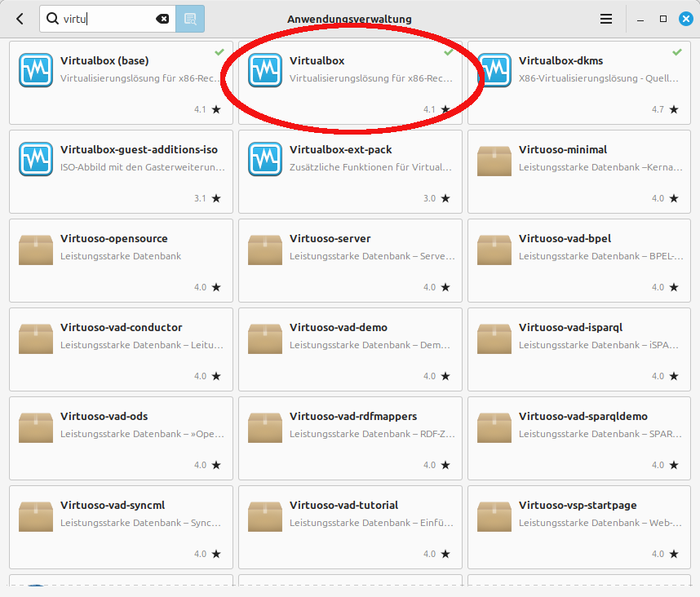The height and width of the screenshot is (597, 700).
Task: Open the hamburger menu
Action: [x=606, y=19]
